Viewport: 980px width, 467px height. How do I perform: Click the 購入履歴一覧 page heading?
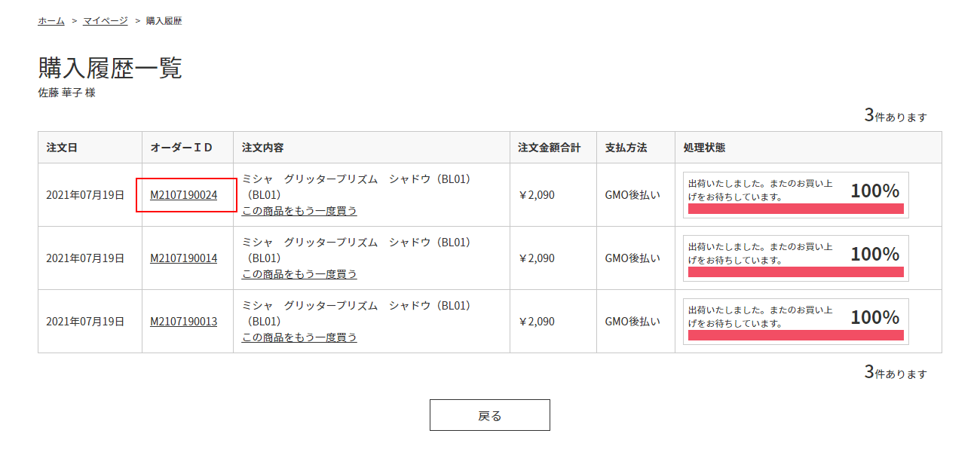click(x=110, y=69)
